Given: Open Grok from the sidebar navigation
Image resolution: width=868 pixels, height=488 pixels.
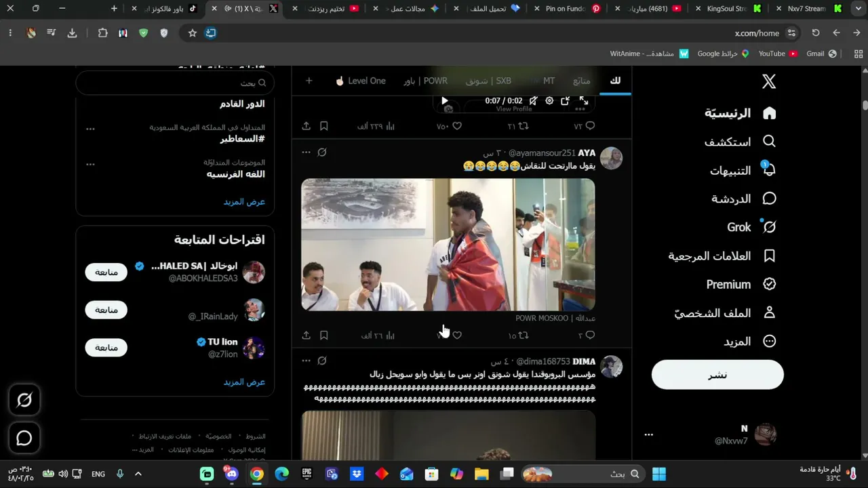Looking at the screenshot, I should (751, 227).
